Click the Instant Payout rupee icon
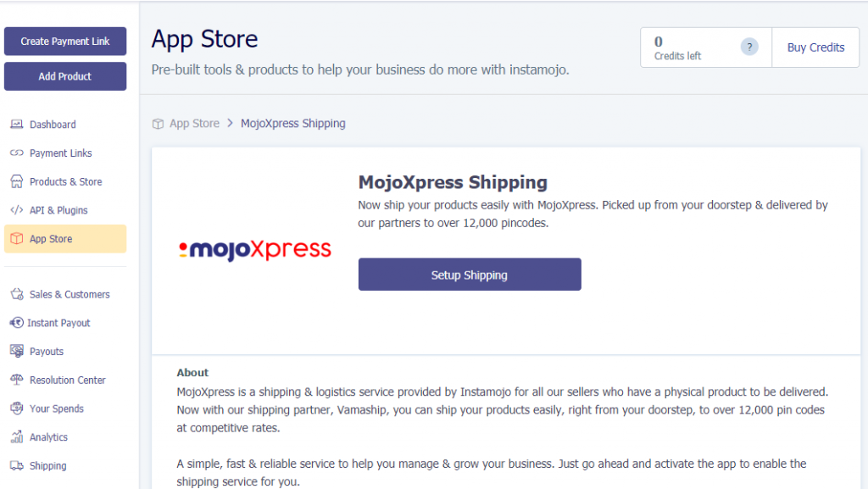This screenshot has height=489, width=868. [x=15, y=323]
